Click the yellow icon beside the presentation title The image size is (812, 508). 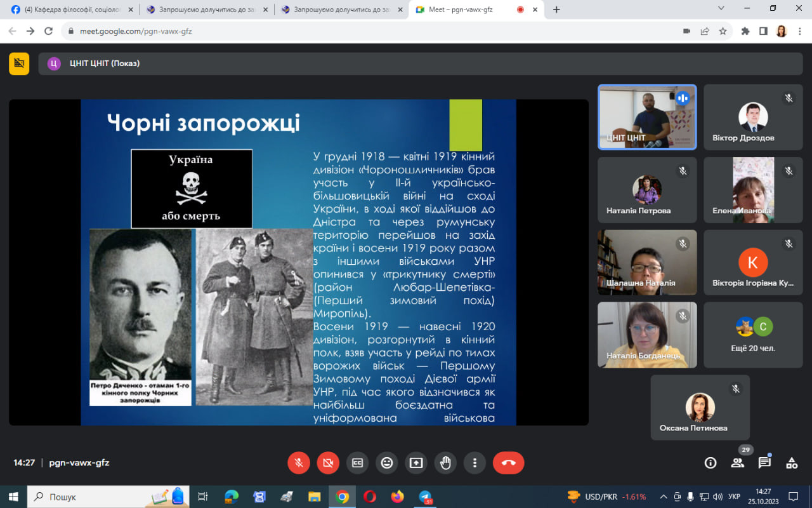click(19, 63)
